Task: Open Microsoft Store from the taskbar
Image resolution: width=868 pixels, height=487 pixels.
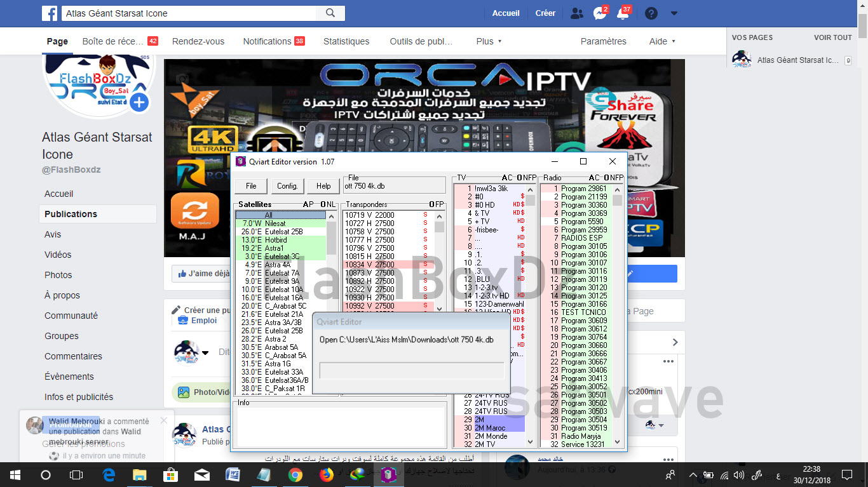Action: tap(170, 474)
